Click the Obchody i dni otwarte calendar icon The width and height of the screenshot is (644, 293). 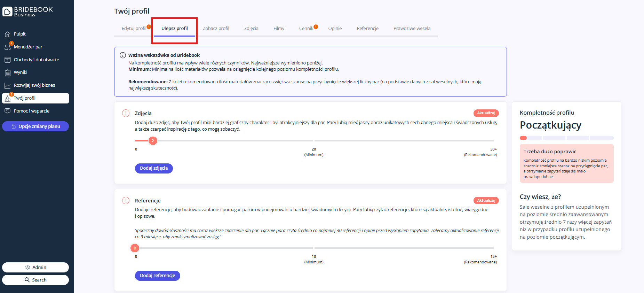8,60
